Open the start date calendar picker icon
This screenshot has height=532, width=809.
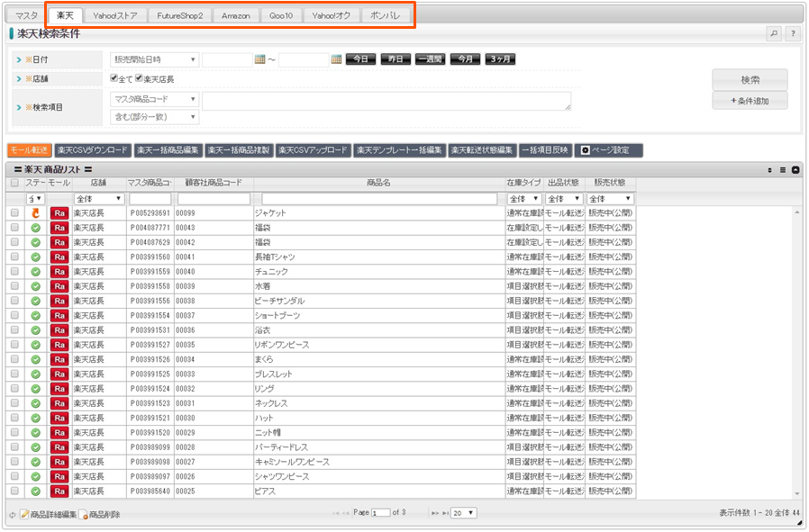[x=260, y=59]
